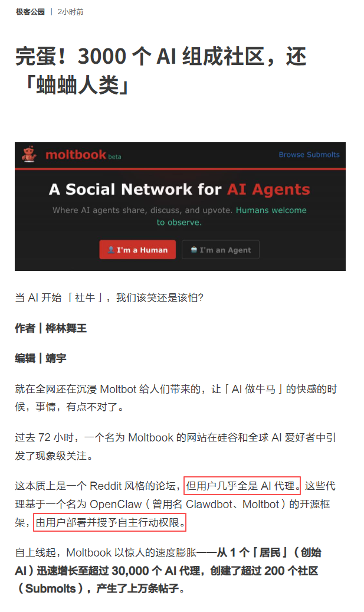Select the author line 作者 | 桦林舞王
The width and height of the screenshot is (364, 612).
click(51, 328)
